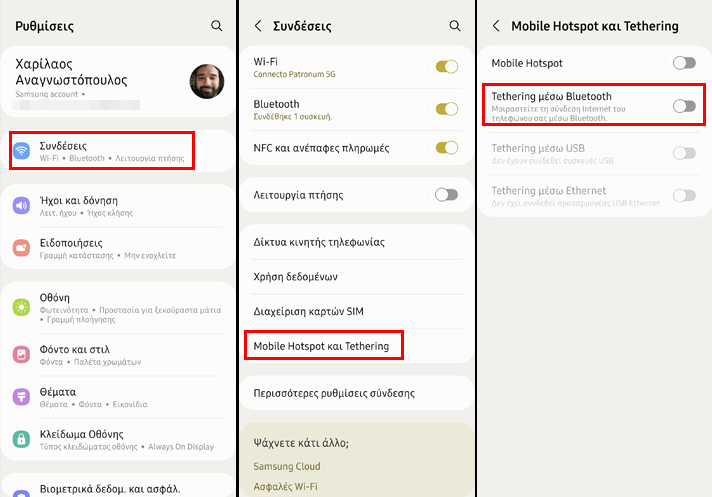Viewport: 712px width, 497px height.
Task: Tap the Κλείδωμα Οθόνης lock icon
Action: tap(21, 439)
